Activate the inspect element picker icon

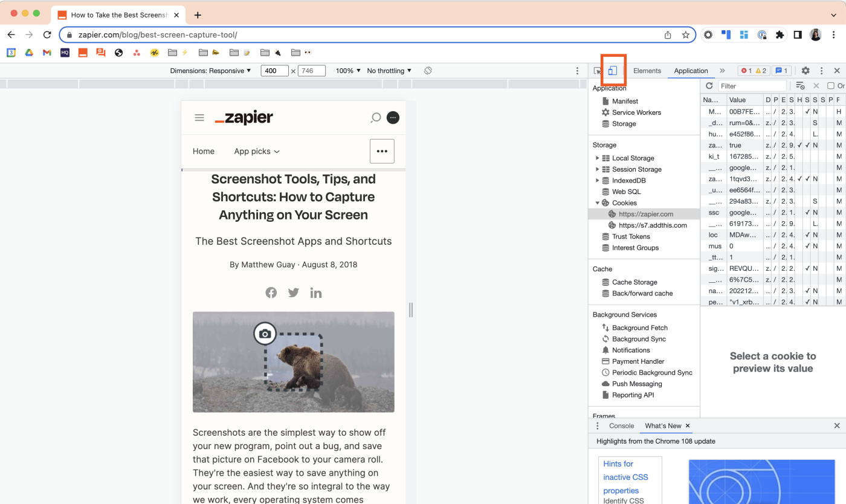point(597,71)
